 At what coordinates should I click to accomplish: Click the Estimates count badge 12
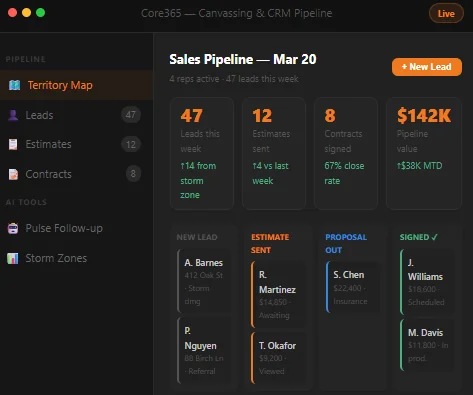coord(131,144)
